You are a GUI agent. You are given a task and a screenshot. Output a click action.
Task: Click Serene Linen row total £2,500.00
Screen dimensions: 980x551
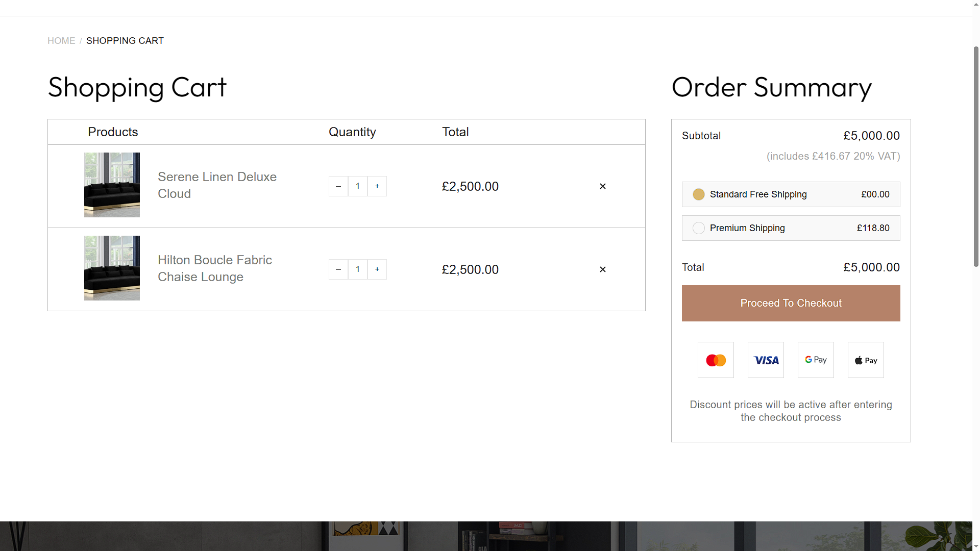tap(470, 186)
